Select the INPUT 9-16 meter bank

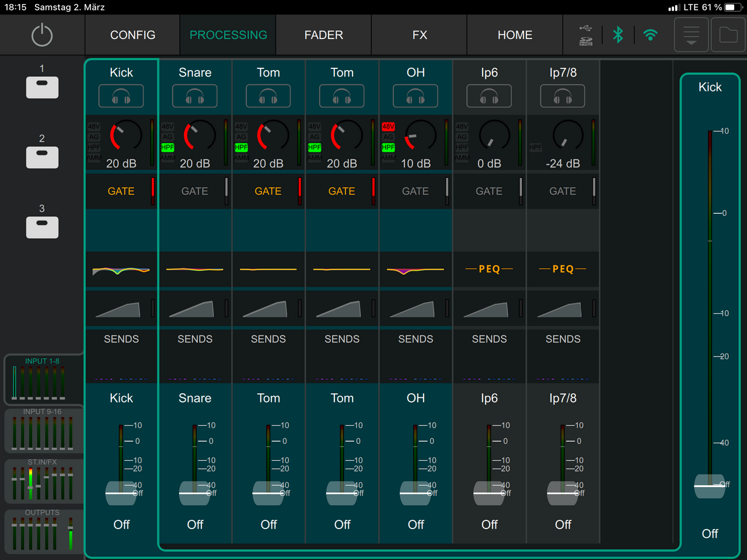pos(43,430)
